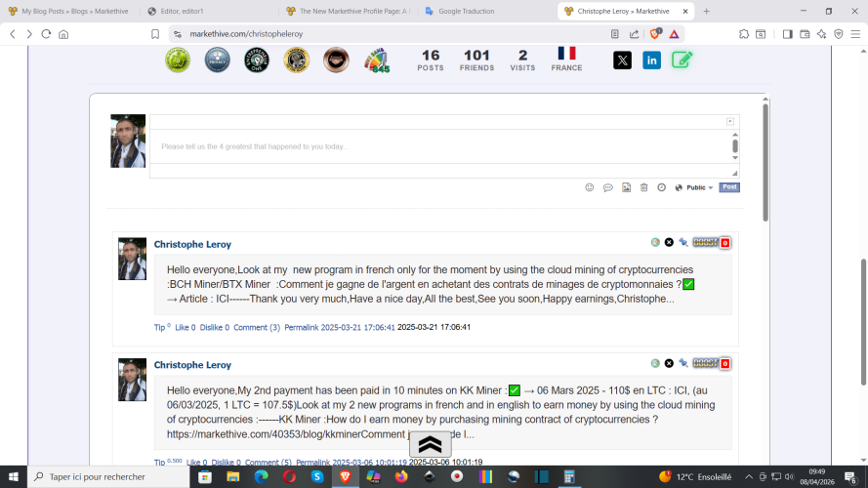This screenshot has height=488, width=868.
Task: Click the trash icon below the composer
Action: [643, 187]
